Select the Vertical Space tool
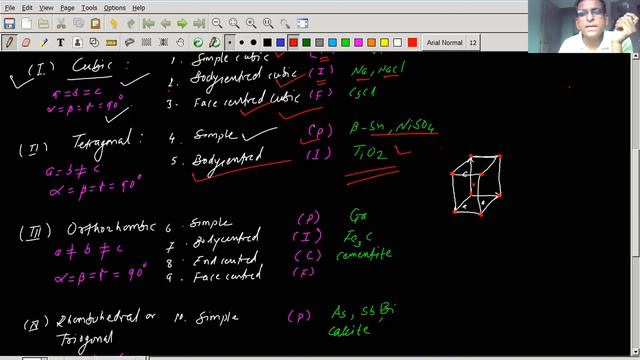Image resolution: width=640 pixels, height=360 pixels. tap(164, 42)
